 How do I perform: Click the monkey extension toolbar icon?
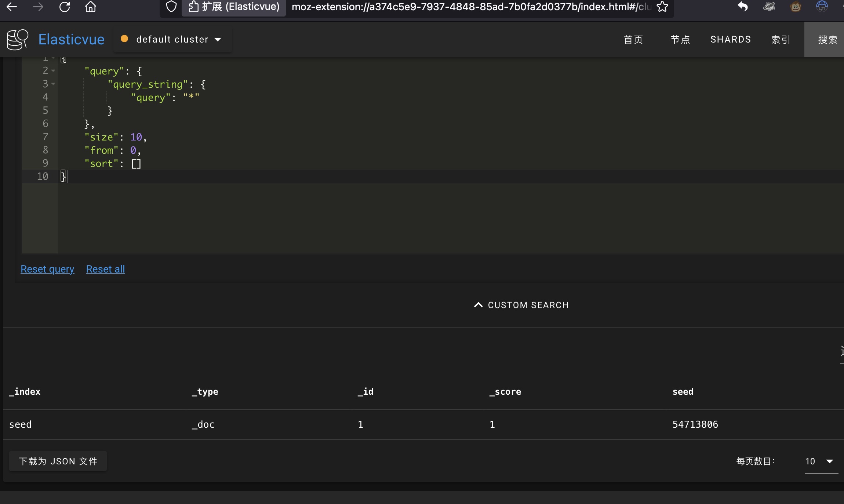(x=795, y=7)
